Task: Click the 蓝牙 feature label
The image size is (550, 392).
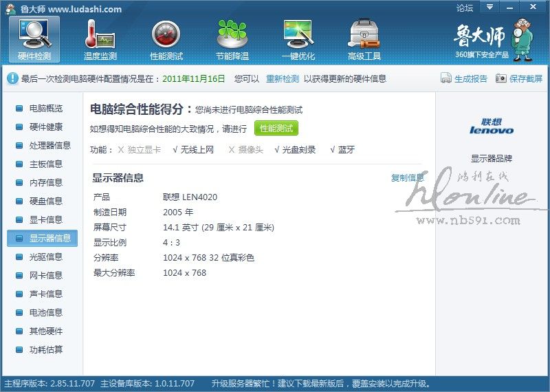Action: click(346, 150)
